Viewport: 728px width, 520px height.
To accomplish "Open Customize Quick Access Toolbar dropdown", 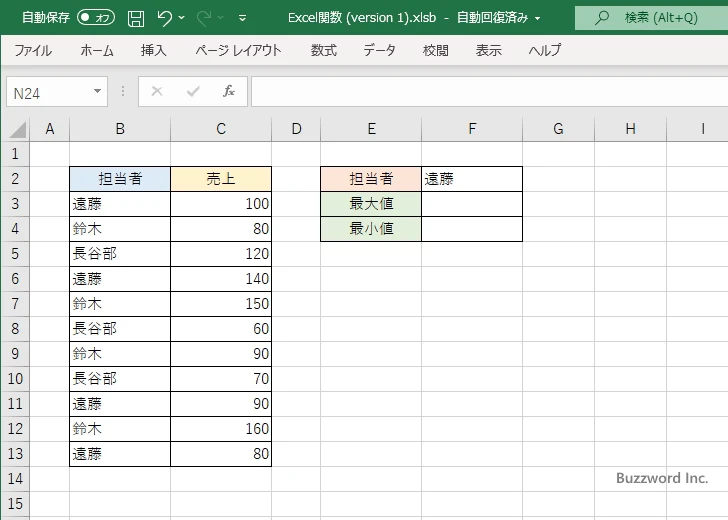I will point(242,18).
